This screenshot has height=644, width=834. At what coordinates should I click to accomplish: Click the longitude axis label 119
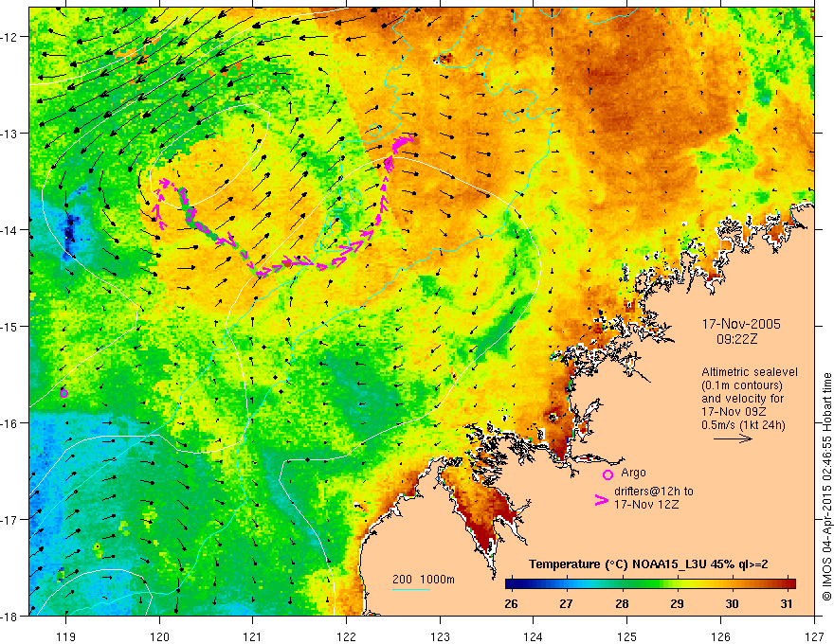tap(66, 636)
